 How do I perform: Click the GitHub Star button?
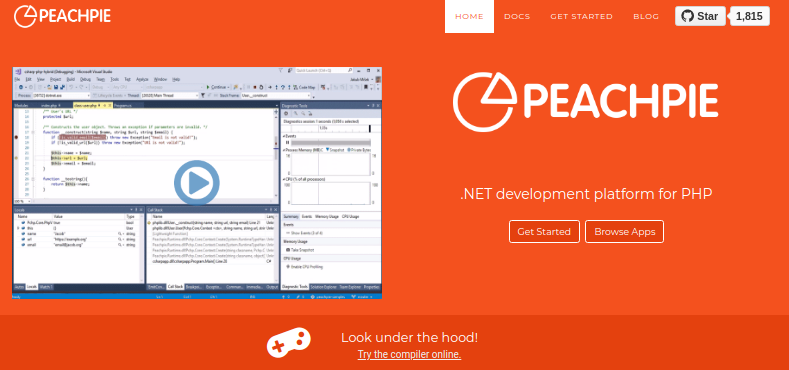click(700, 16)
